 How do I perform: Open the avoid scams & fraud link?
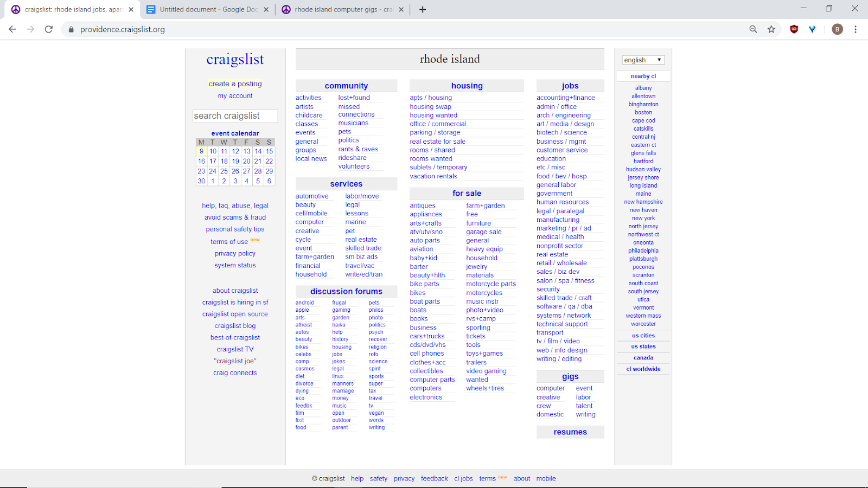[x=235, y=217]
